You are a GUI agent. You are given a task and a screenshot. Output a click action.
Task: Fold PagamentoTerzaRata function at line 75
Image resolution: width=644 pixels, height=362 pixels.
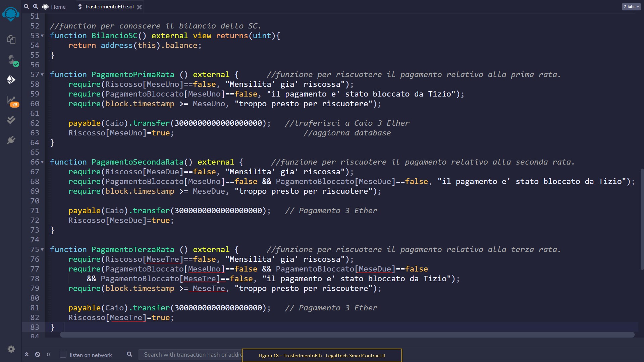pos(42,249)
